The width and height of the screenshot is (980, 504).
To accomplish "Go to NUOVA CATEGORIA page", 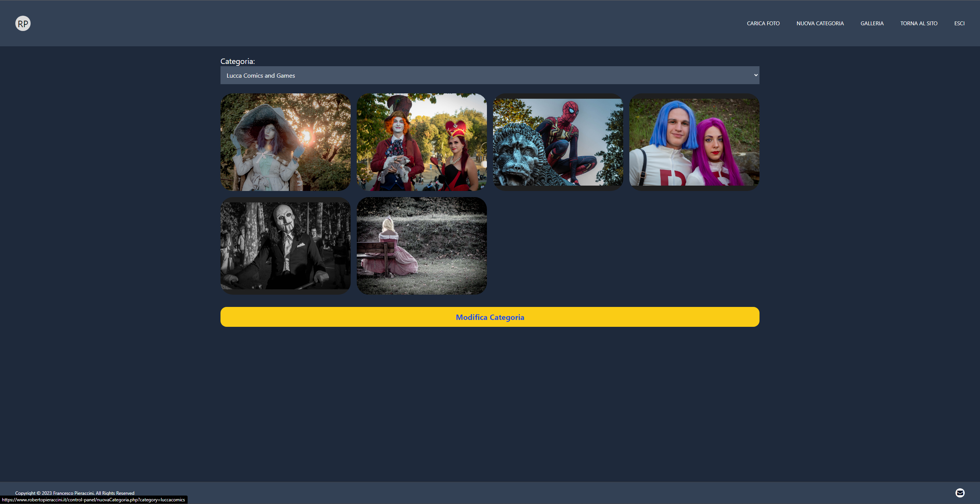I will [x=820, y=23].
